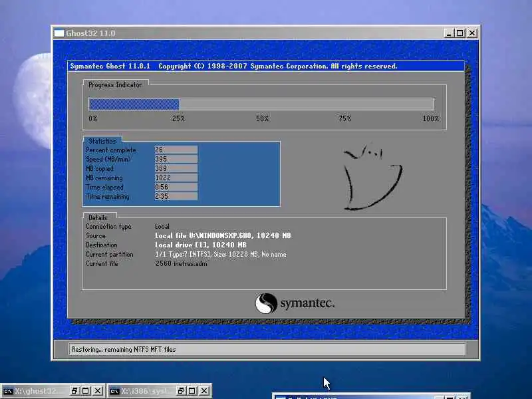Restore the minimized X:\i386 window
Screen dimensions: 532x399
[181, 391]
